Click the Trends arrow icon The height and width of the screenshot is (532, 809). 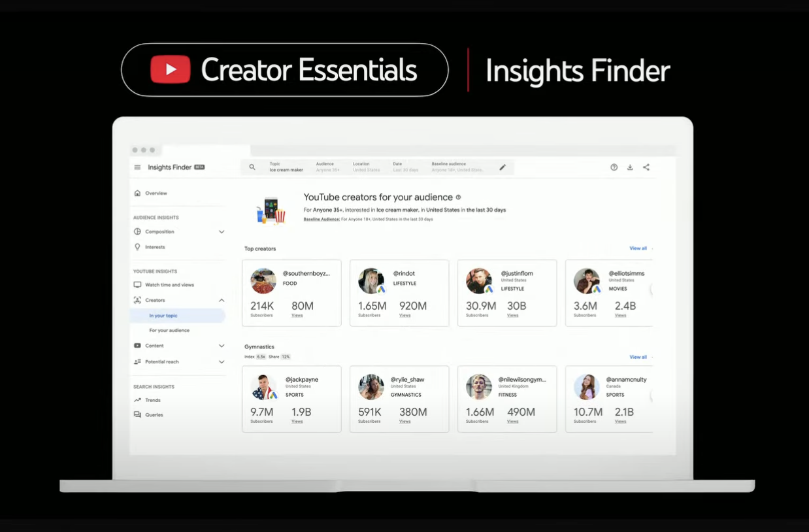(x=137, y=400)
